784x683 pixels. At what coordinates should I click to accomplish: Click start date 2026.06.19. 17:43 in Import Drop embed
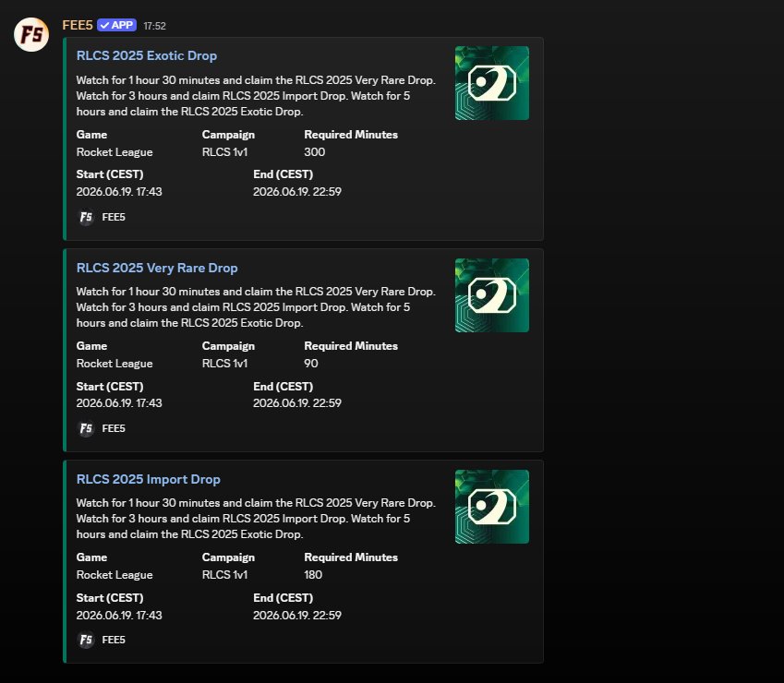[119, 615]
